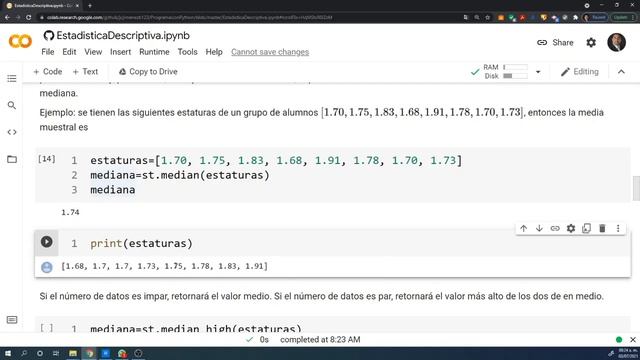Click browser back arrow

(x=7, y=18)
